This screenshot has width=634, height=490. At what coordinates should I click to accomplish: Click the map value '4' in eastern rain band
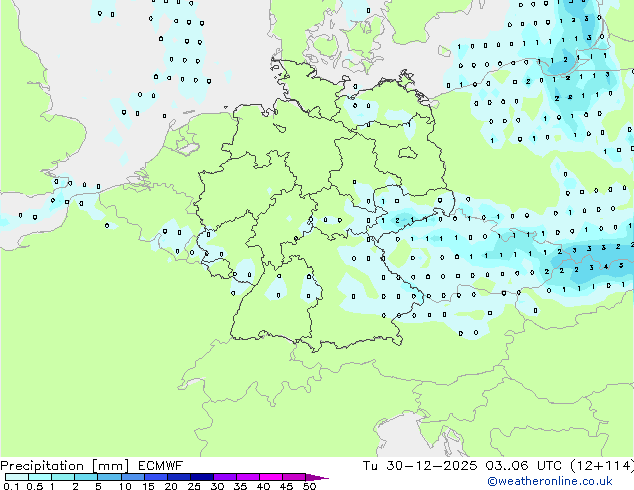(606, 266)
